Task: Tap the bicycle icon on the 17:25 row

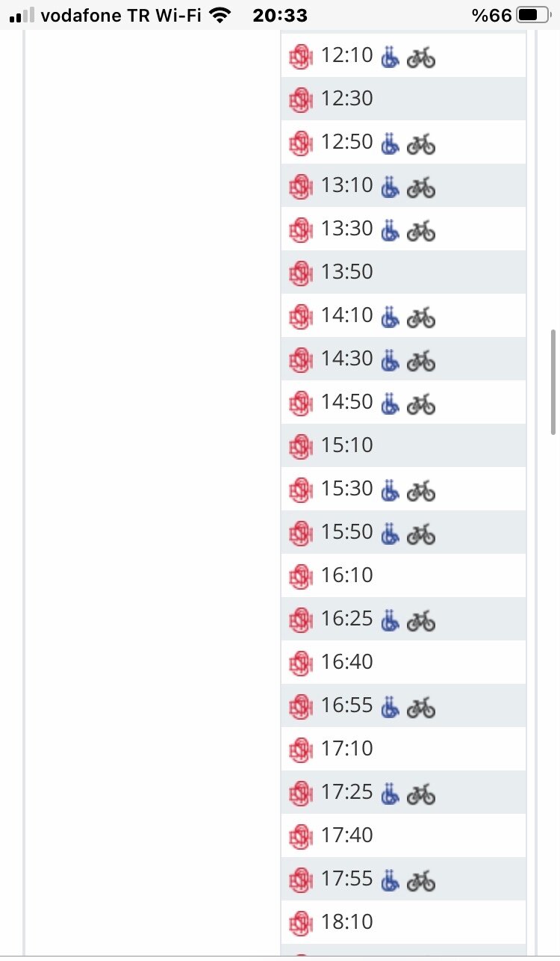Action: point(421,793)
